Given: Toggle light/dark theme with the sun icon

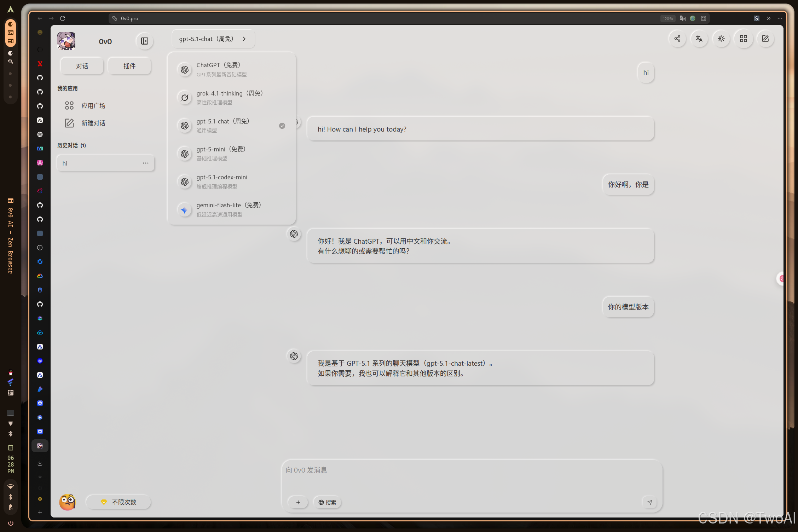Looking at the screenshot, I should [x=721, y=39].
